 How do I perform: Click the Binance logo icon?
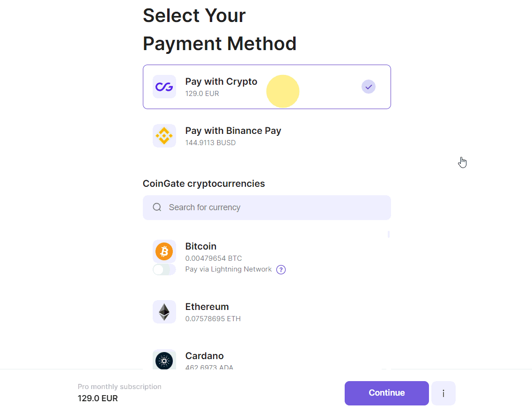click(x=164, y=136)
